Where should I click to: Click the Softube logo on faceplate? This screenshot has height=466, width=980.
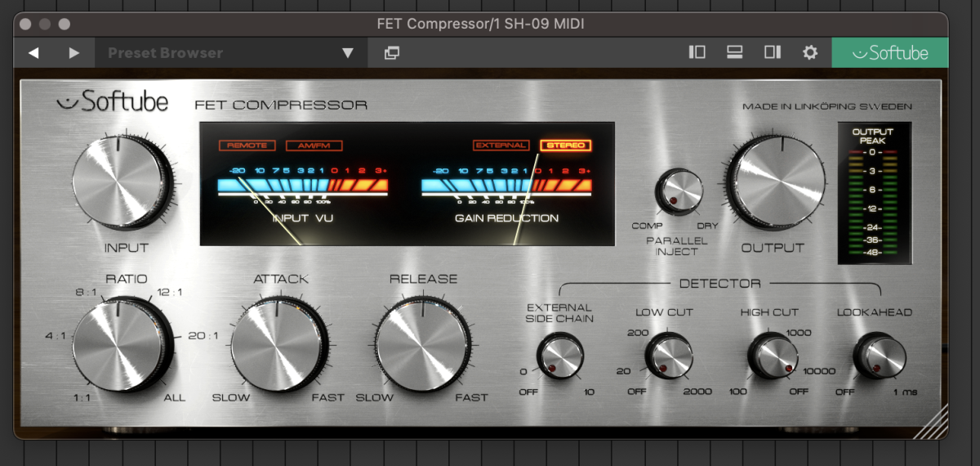[112, 102]
